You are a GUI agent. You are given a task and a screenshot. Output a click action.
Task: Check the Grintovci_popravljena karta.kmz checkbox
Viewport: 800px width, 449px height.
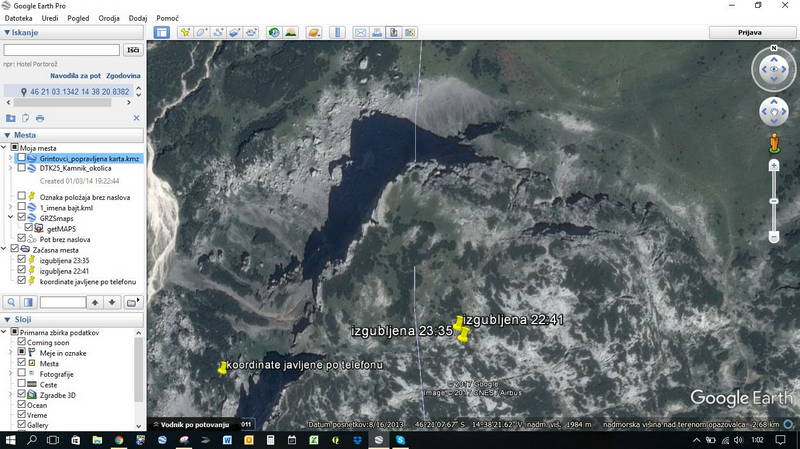[21, 158]
